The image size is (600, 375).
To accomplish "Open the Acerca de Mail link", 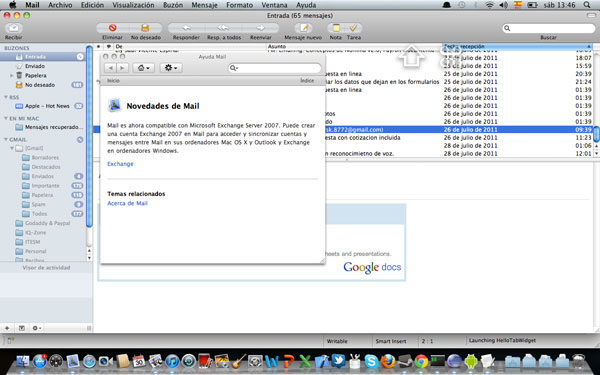I will pyautogui.click(x=127, y=203).
